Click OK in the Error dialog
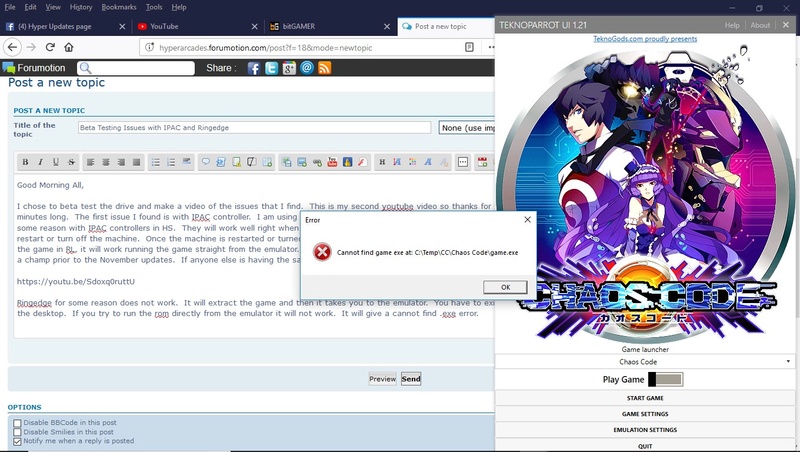Screen dimensions: 800x452 point(505,287)
